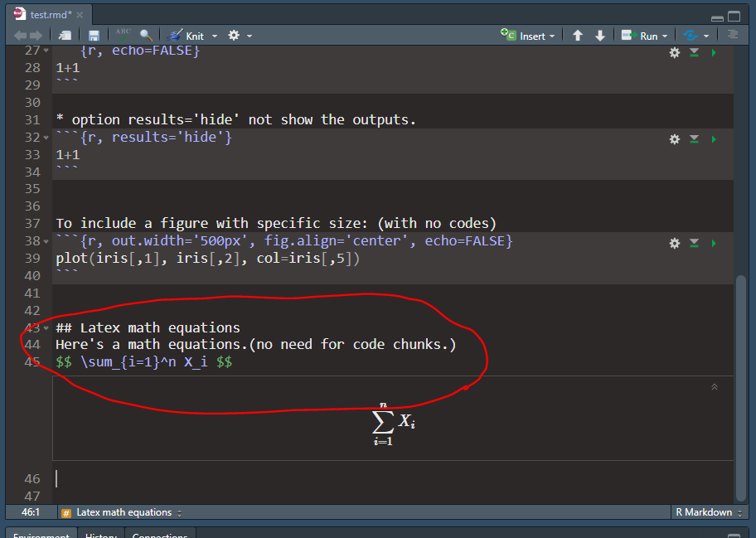Screen dimensions: 756x538
Task: Close the test.rmd tab
Action: click(80, 15)
